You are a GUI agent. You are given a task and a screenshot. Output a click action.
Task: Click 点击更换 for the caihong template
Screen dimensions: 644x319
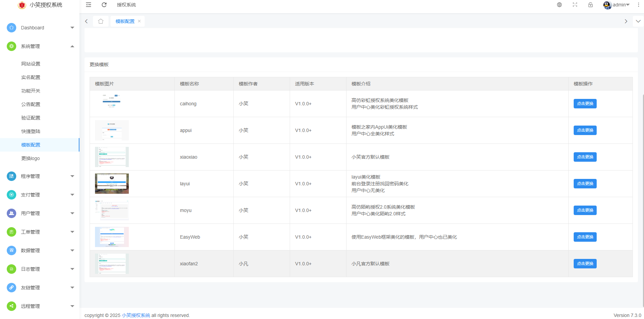pyautogui.click(x=585, y=104)
